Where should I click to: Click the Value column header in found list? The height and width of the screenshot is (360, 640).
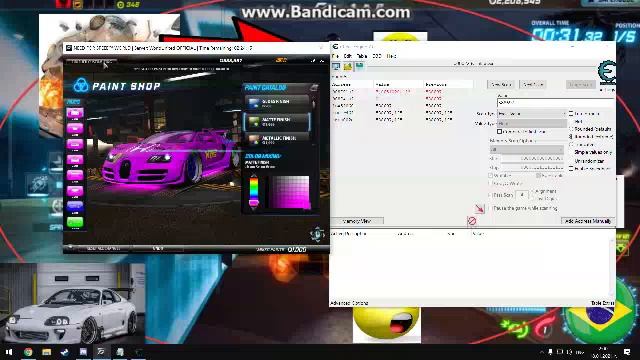(x=398, y=84)
